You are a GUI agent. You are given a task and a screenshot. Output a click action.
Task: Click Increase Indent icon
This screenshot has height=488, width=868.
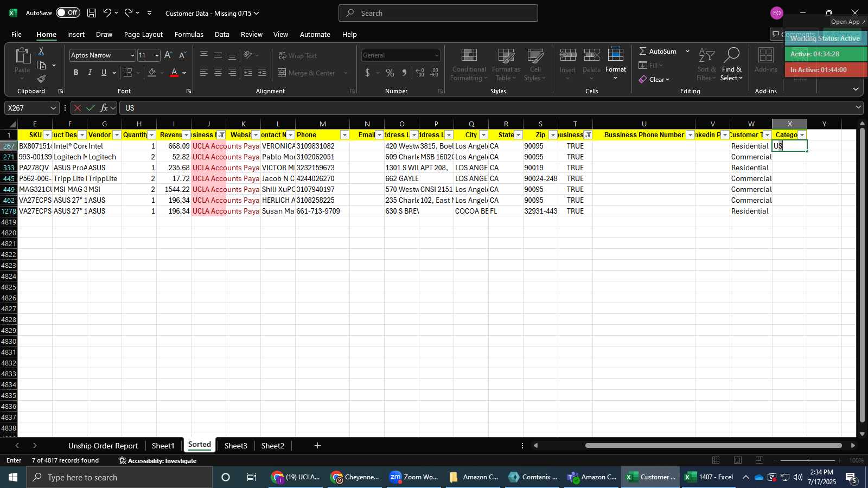[262, 73]
